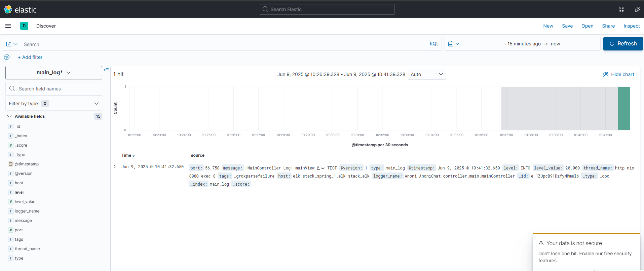Screen dimensions: 644x271
Task: Click the Elastic logo
Action: coord(20,10)
